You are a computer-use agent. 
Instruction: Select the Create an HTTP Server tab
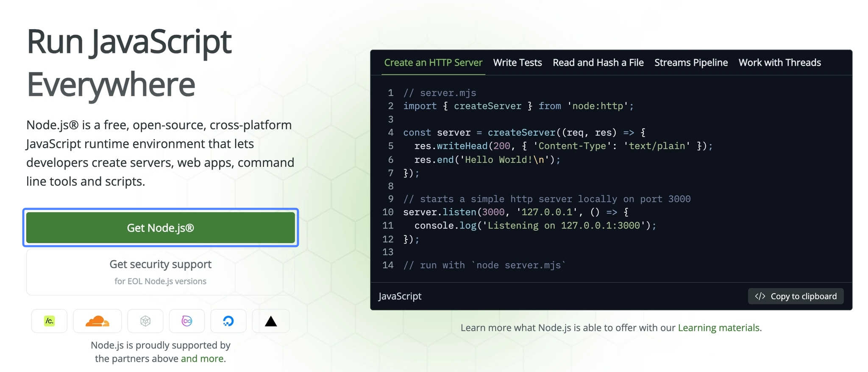pyautogui.click(x=433, y=63)
